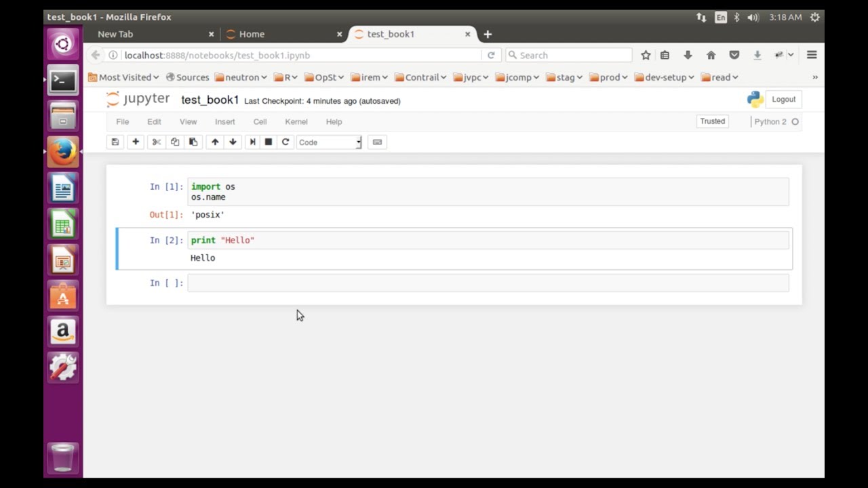Go back with Firefox back arrow

pos(96,56)
